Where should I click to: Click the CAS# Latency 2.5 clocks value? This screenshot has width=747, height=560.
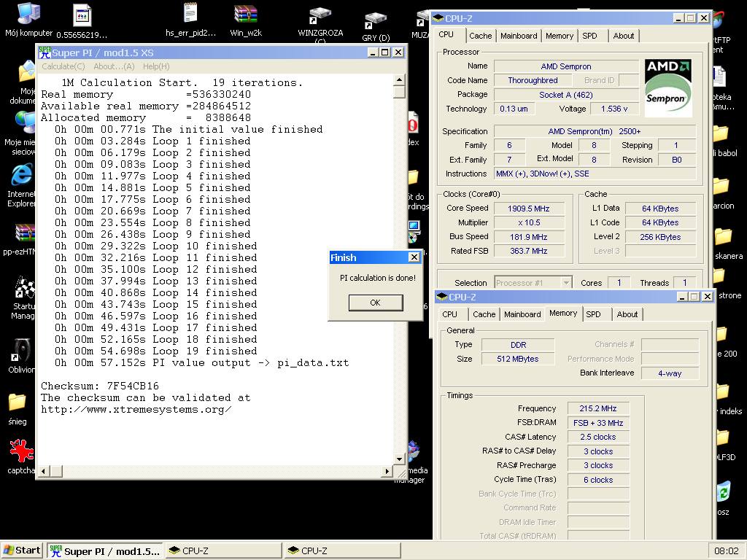(598, 437)
